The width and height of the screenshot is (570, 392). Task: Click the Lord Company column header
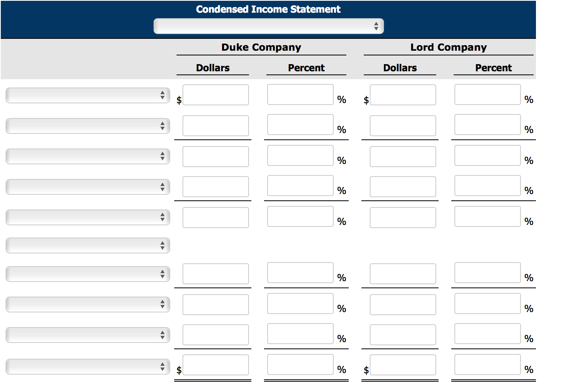(448, 47)
